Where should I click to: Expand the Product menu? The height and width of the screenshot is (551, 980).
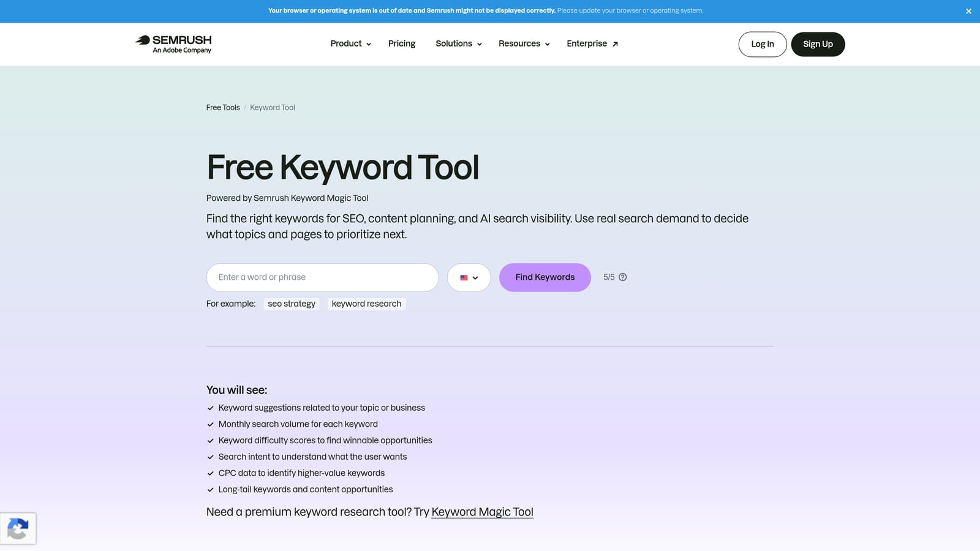pyautogui.click(x=350, y=43)
